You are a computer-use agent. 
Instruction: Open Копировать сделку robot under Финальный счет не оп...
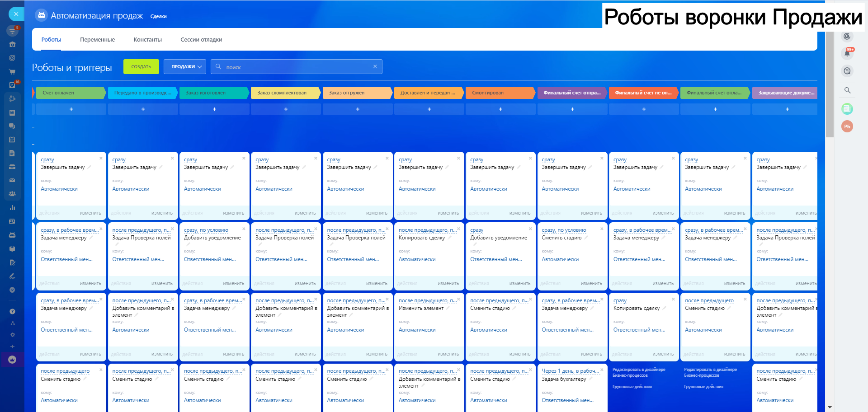coord(636,308)
